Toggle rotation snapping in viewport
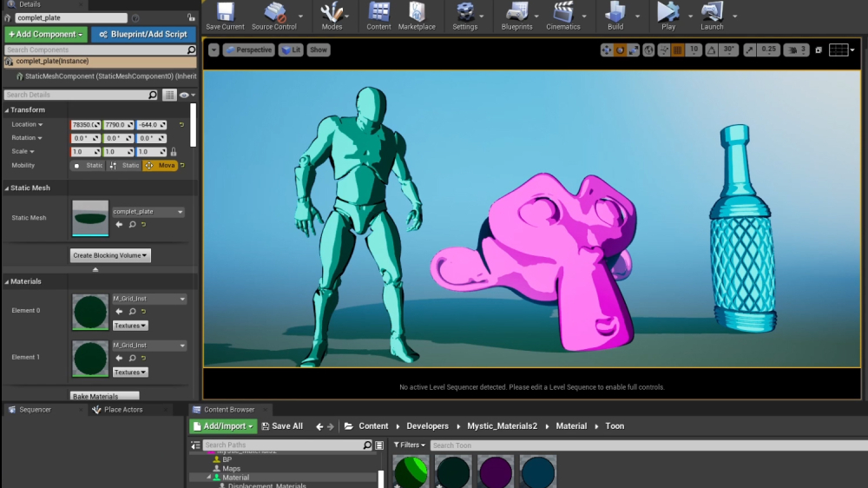This screenshot has width=868, height=488. coord(712,49)
